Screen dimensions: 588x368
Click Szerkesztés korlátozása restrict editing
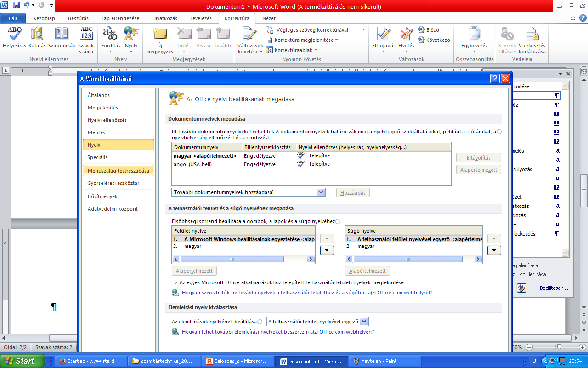[x=532, y=40]
